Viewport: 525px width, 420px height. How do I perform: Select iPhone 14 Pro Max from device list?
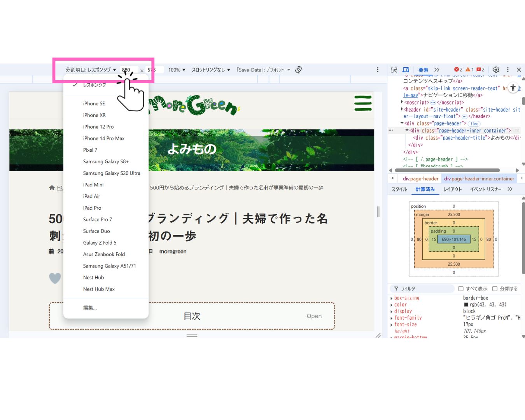pos(103,138)
